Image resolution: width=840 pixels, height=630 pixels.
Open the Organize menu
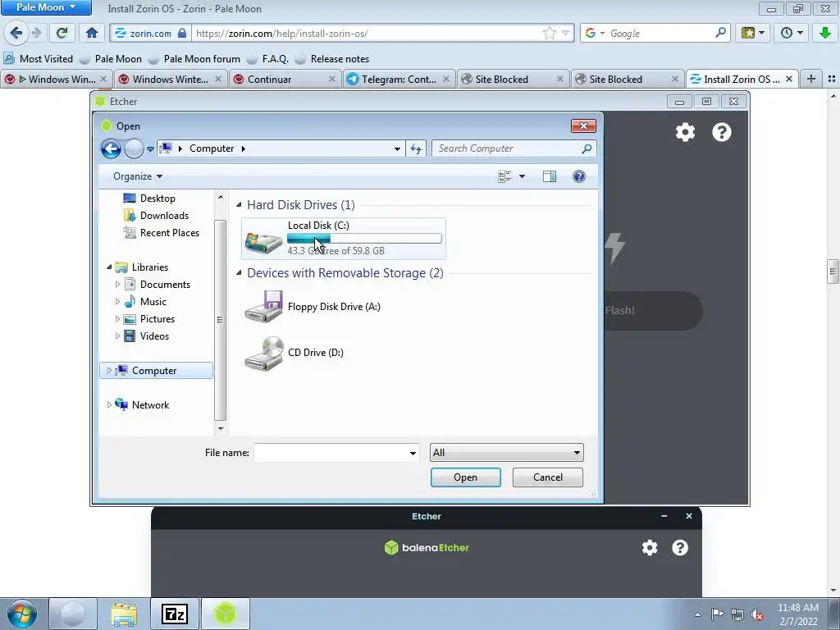click(138, 176)
